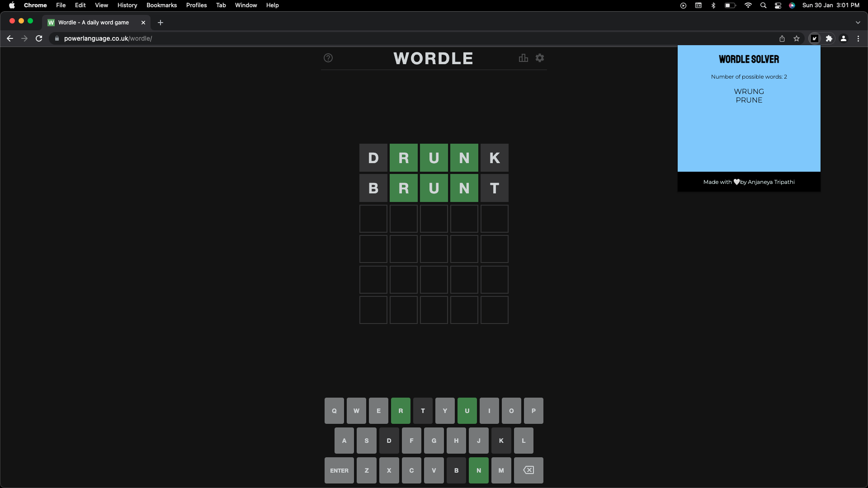Reload the Wordle page
Screen dimensions: 868x488
[39, 38]
